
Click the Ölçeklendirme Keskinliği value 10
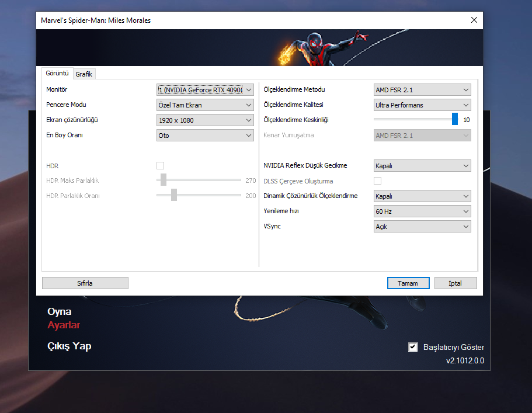[467, 120]
